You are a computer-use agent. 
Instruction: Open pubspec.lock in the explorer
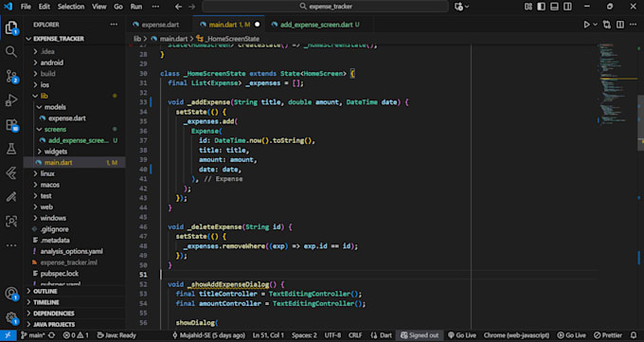[x=59, y=274]
